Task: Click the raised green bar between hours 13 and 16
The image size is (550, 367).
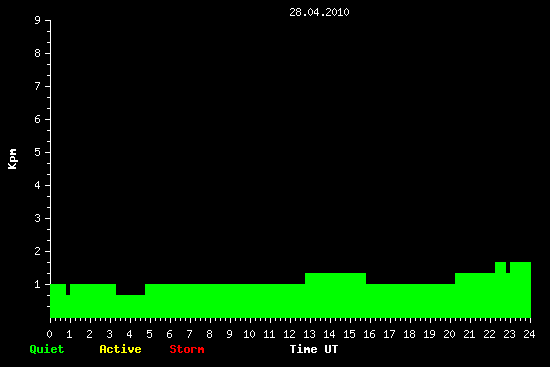Action: pyautogui.click(x=335, y=295)
